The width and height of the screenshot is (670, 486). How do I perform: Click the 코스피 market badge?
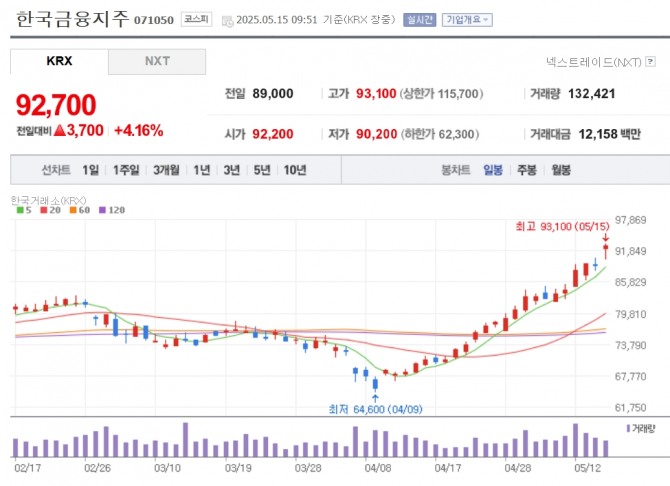click(x=194, y=20)
